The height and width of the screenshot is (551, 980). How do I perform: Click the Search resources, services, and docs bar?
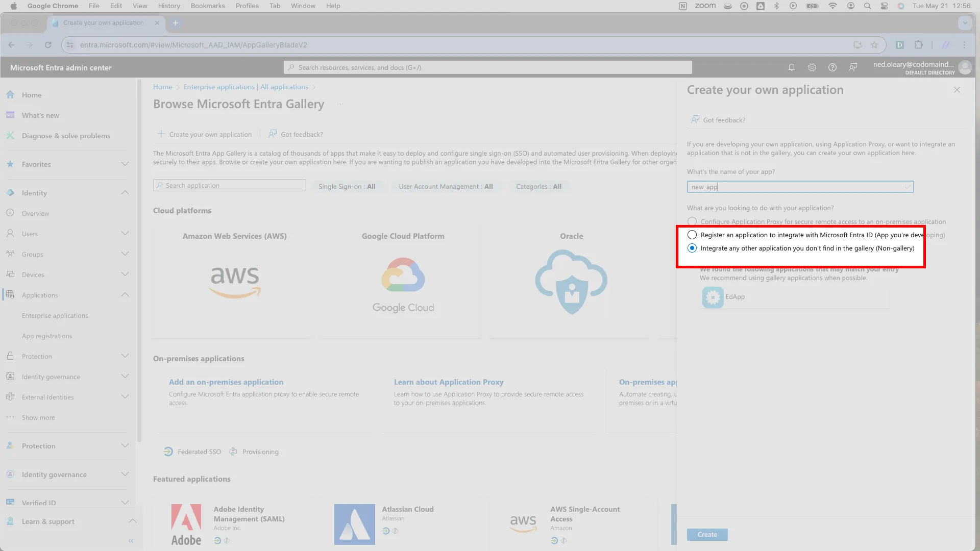click(488, 67)
